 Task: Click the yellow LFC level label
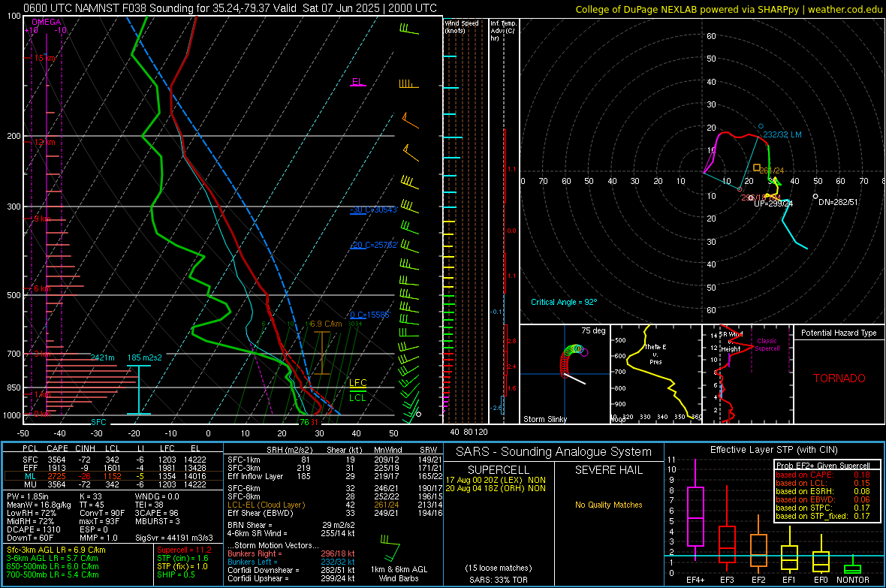coord(357,383)
